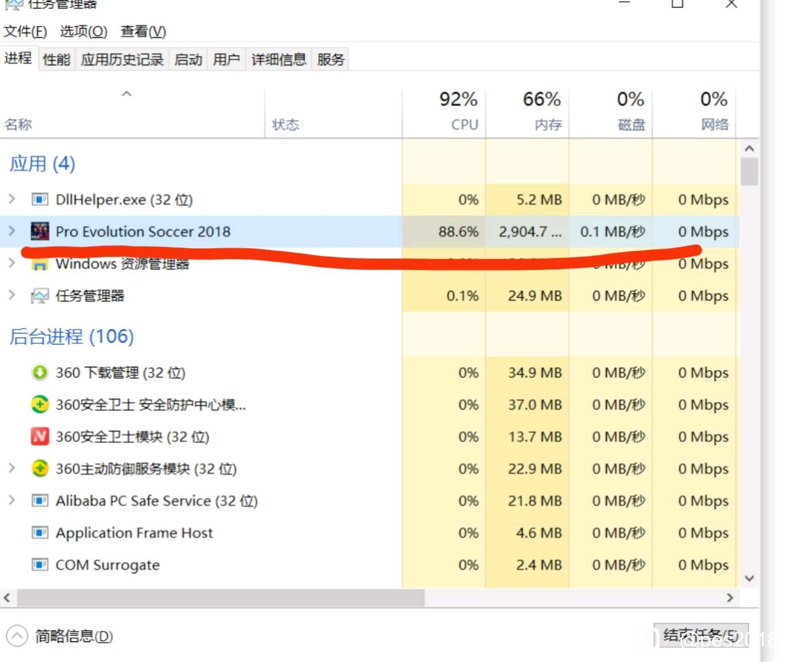This screenshot has height=662, width=812.
Task: Click the 360安全卫士 安全防护中心 icon
Action: 39,405
